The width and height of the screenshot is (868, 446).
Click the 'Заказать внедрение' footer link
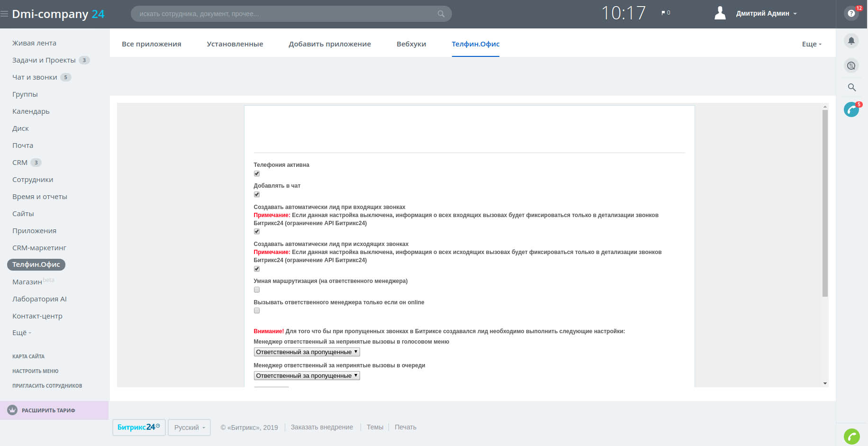click(322, 428)
